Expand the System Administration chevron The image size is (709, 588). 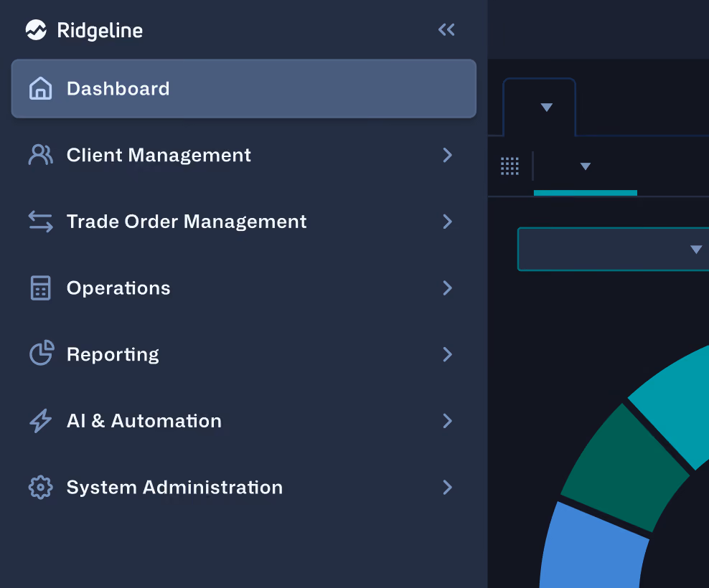point(447,487)
